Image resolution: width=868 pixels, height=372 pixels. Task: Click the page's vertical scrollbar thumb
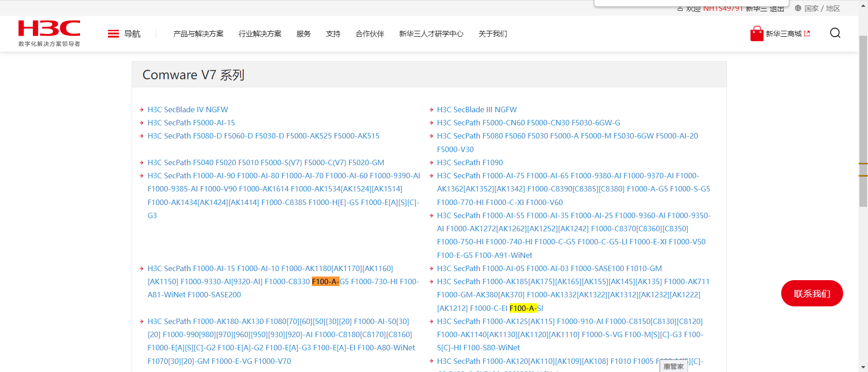tap(863, 121)
